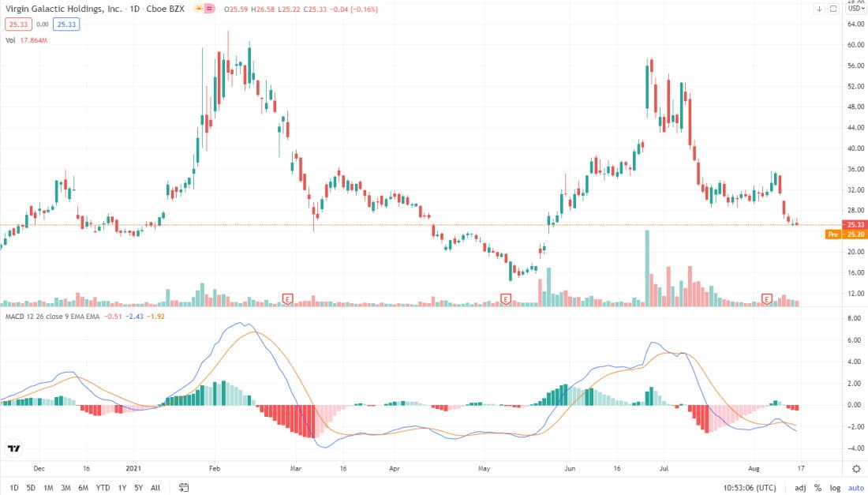The height and width of the screenshot is (495, 868).
Task: Select the 1M time range
Action: (48, 488)
